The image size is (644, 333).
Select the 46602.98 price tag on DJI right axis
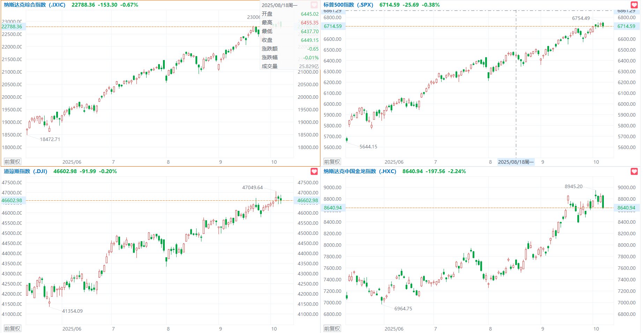tap(307, 200)
